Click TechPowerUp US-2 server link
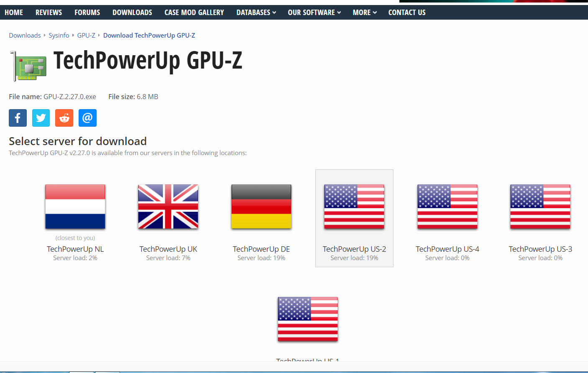The image size is (588, 373). click(354, 249)
